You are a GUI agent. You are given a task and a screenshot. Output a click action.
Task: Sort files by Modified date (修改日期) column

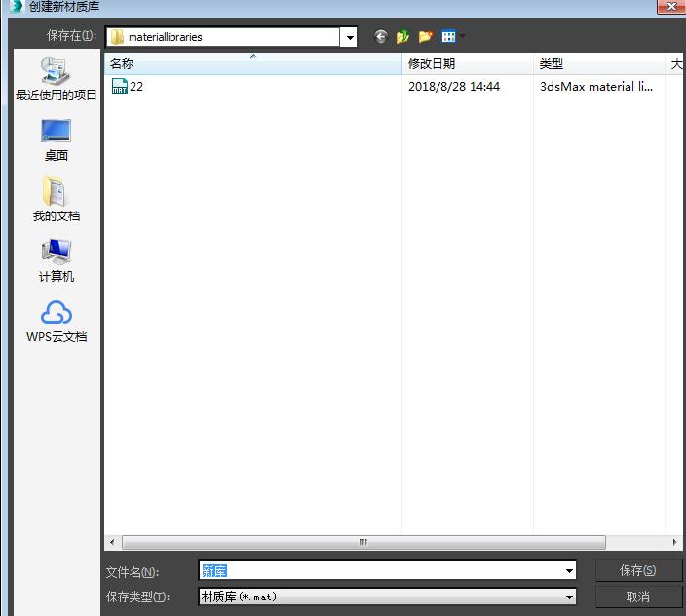pos(468,64)
